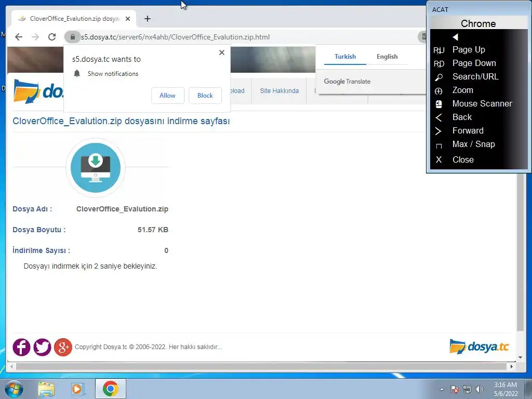Open media player from taskbar
This screenshot has width=532, height=399.
(x=78, y=389)
